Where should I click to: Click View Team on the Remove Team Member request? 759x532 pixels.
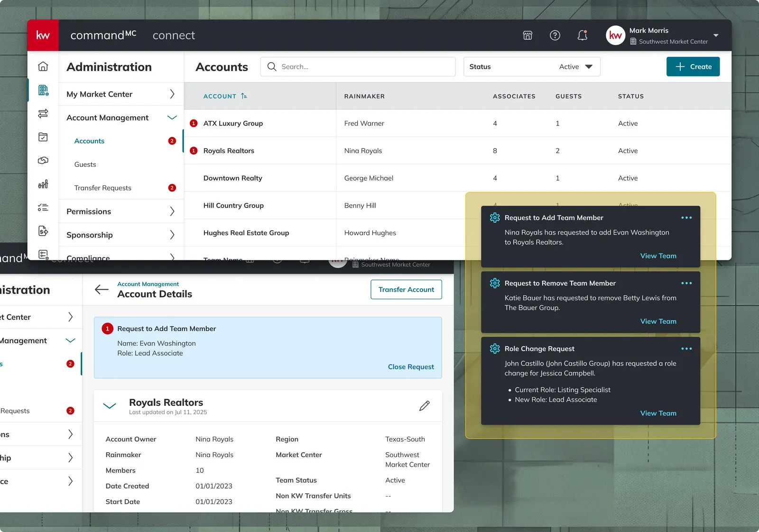click(x=658, y=321)
